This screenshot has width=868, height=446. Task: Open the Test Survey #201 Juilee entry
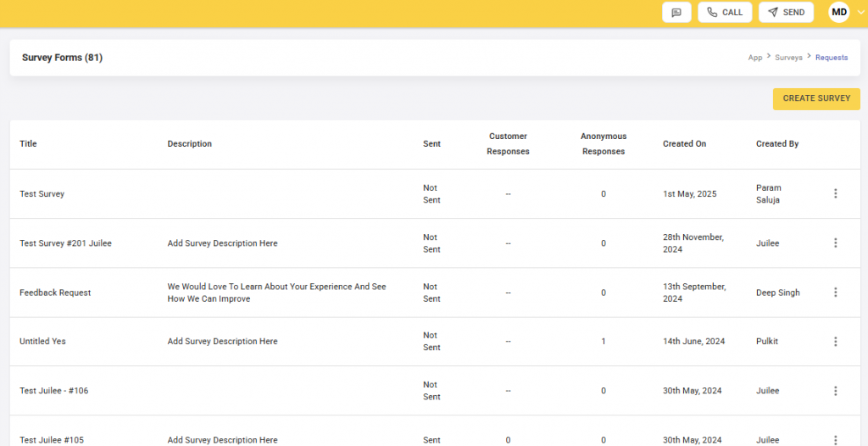pos(65,243)
